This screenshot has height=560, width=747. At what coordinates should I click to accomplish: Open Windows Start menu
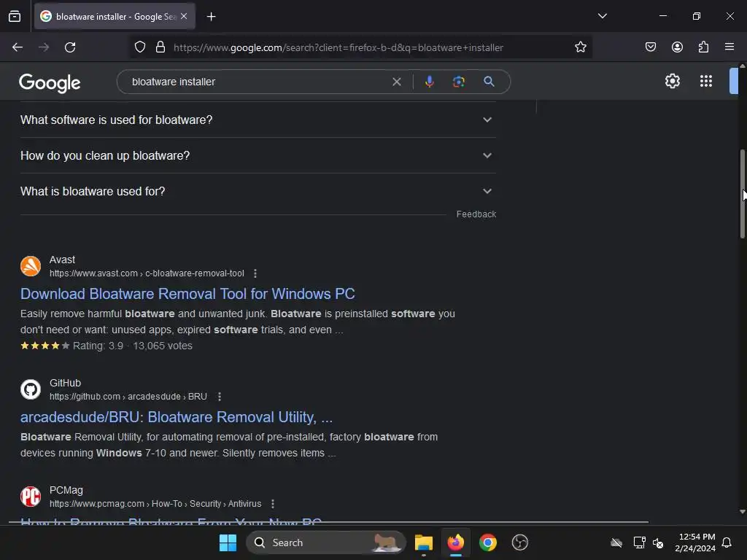(x=228, y=542)
